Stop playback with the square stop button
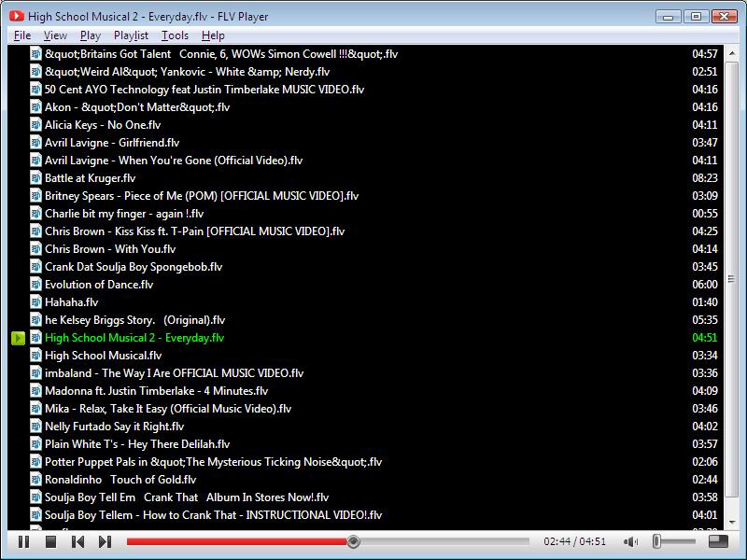747x560 pixels. tap(51, 542)
